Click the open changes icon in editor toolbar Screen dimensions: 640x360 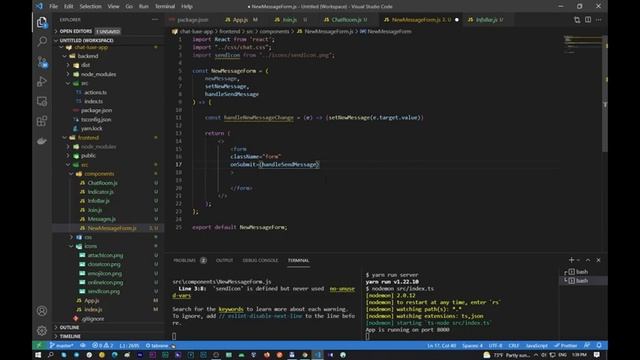(x=577, y=20)
